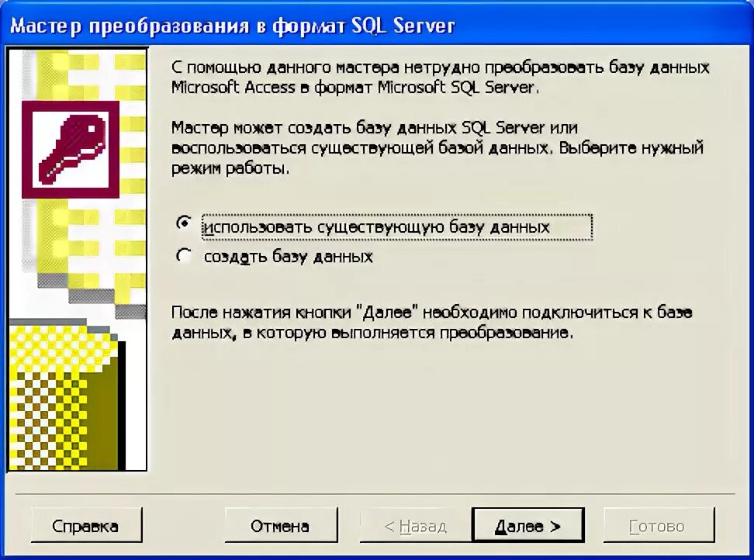Image resolution: width=754 pixels, height=560 pixels.
Task: Click the gray stair-step shadow under the yellow table graphic
Action: [92, 296]
